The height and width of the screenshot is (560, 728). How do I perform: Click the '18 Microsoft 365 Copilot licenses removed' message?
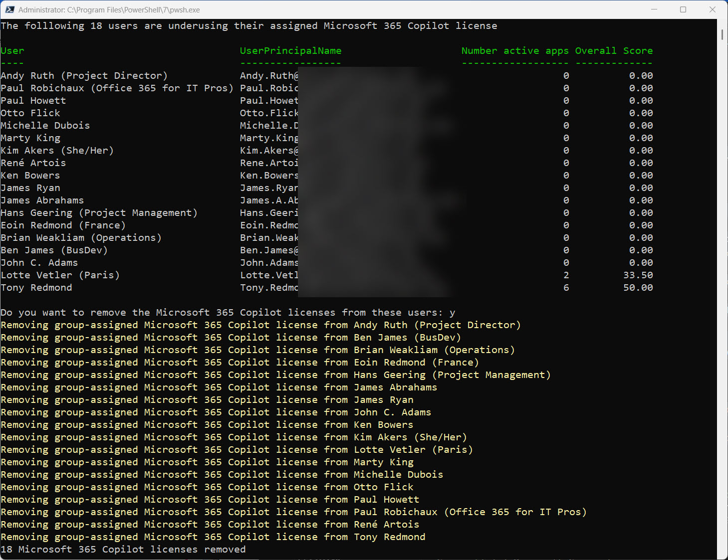pyautogui.click(x=123, y=549)
